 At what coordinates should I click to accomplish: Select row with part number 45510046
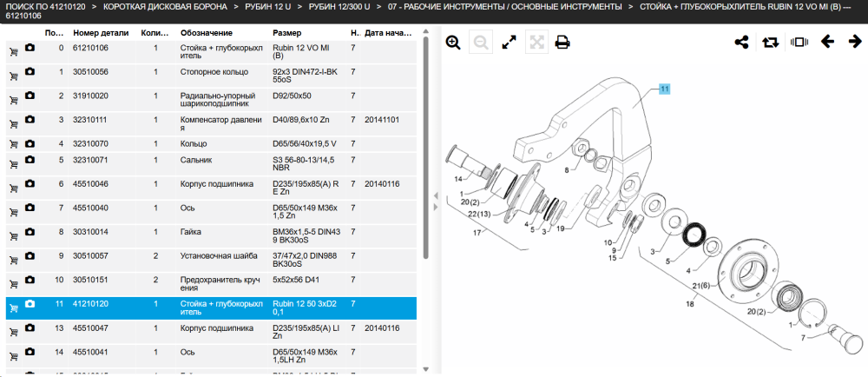[211, 188]
